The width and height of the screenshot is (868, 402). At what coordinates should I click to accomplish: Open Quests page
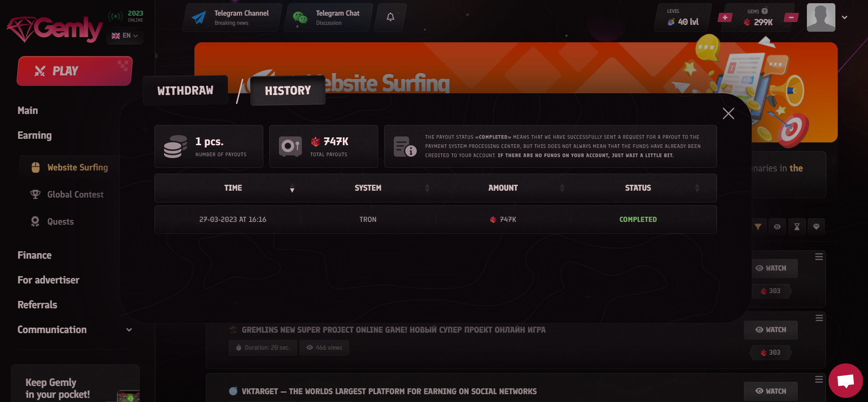pyautogui.click(x=60, y=221)
